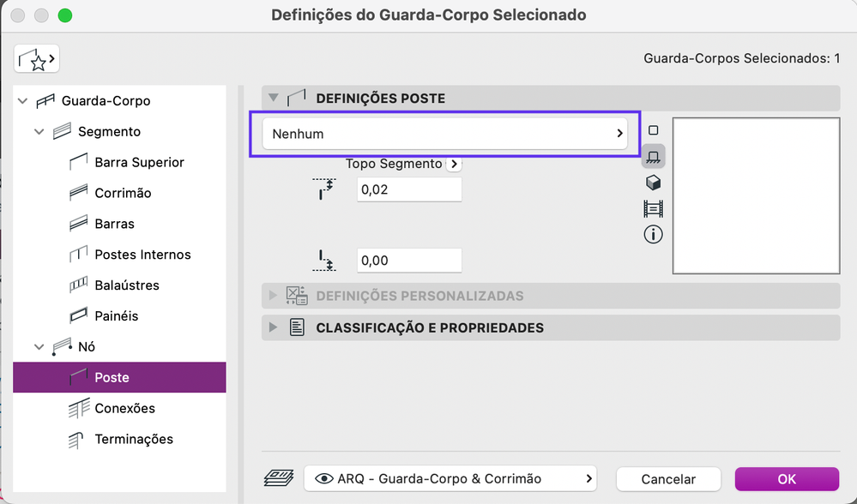Viewport: 857px width, 504px height.
Task: Confirm with the OK button
Action: [787, 479]
